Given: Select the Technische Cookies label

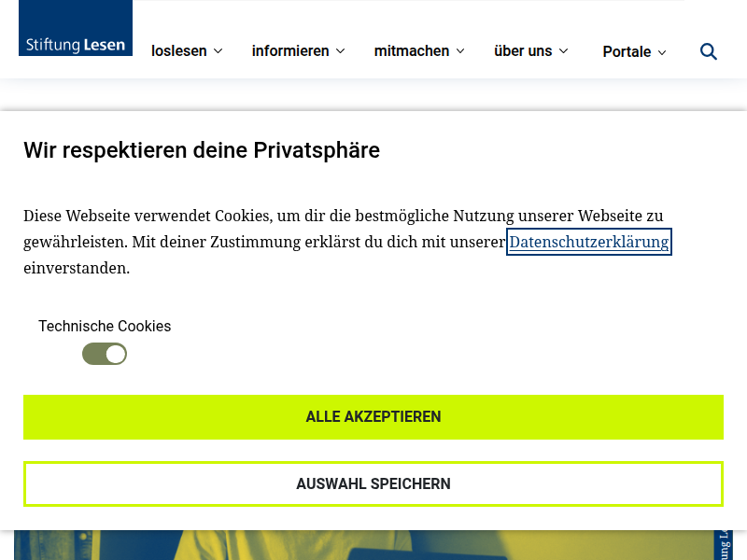Looking at the screenshot, I should coord(105,326).
